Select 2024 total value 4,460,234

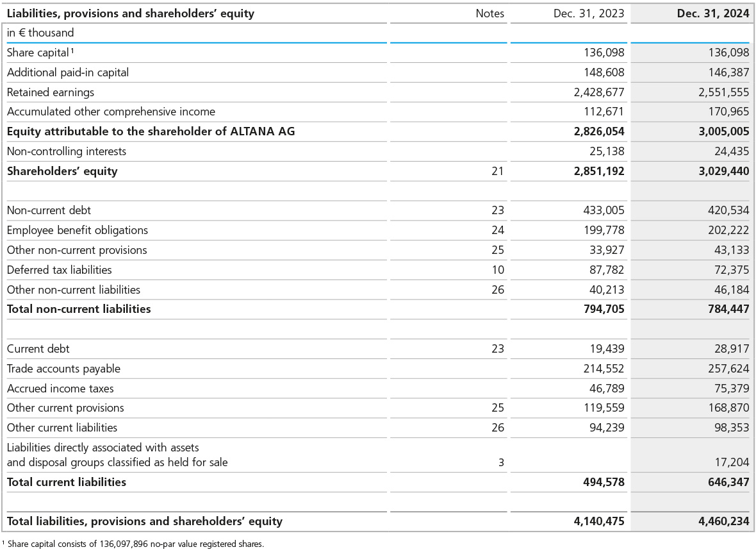(x=723, y=521)
